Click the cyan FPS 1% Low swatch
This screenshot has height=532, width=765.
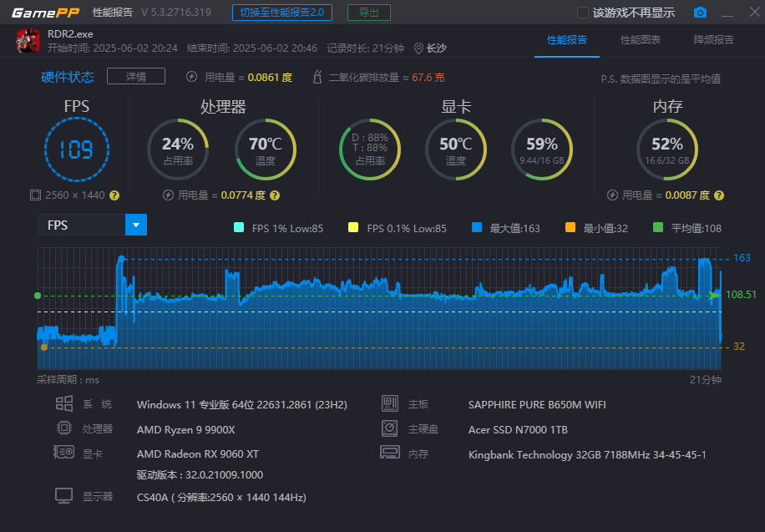239,227
